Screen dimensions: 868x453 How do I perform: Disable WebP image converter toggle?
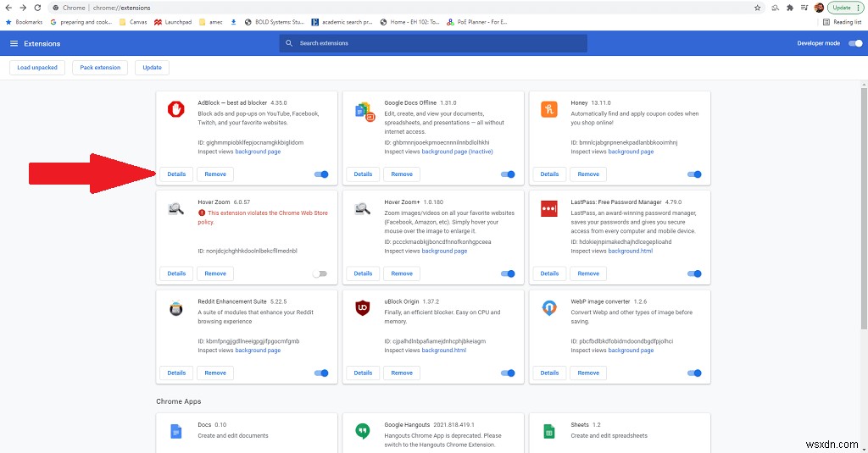(694, 373)
